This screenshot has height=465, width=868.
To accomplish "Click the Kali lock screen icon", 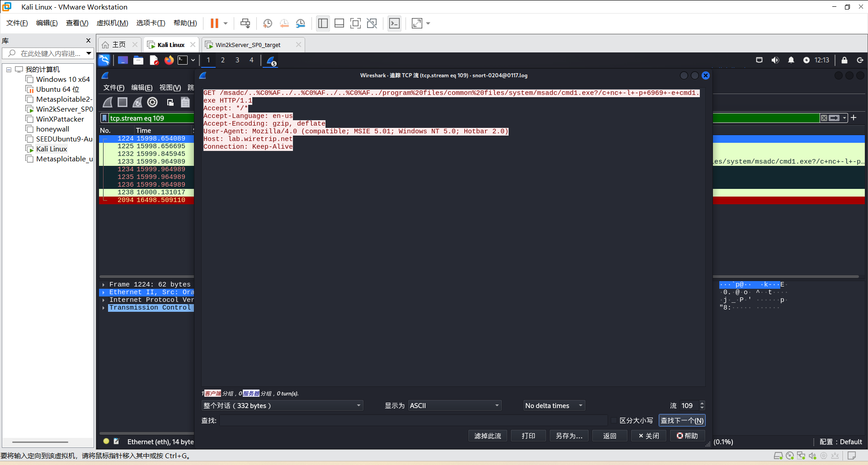I will tap(844, 60).
